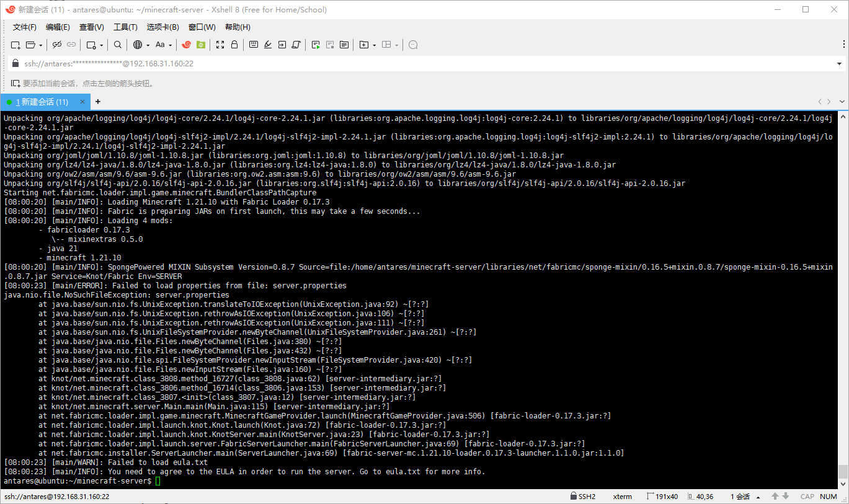Open the 工具(T) menu
Viewport: 849px width, 504px height.
[125, 27]
